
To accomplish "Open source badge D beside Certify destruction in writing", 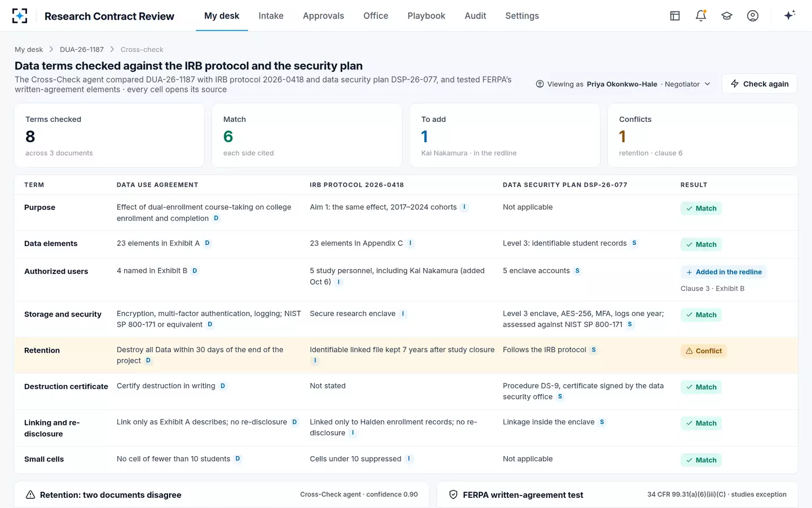I will 223,386.
